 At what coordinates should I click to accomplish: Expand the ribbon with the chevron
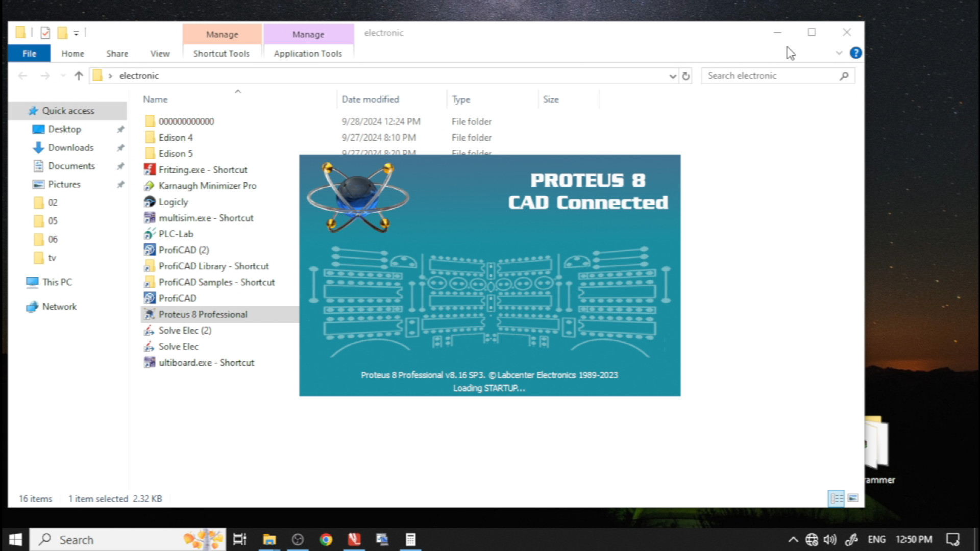coord(839,53)
